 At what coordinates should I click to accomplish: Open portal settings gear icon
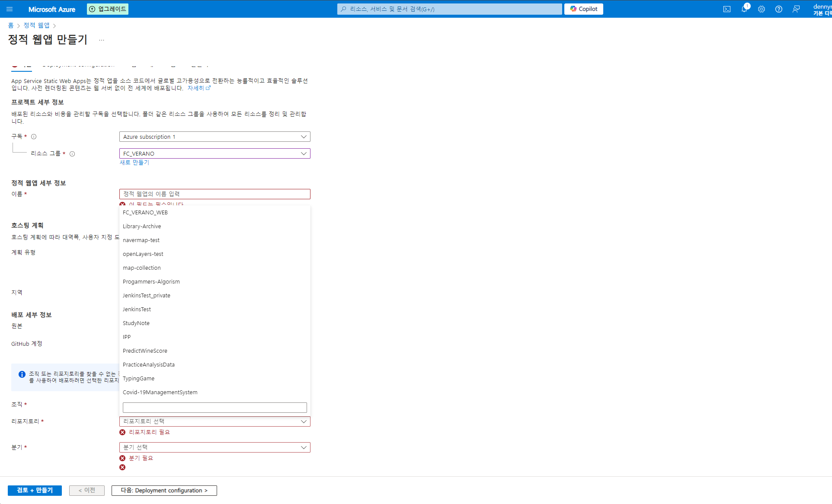762,9
